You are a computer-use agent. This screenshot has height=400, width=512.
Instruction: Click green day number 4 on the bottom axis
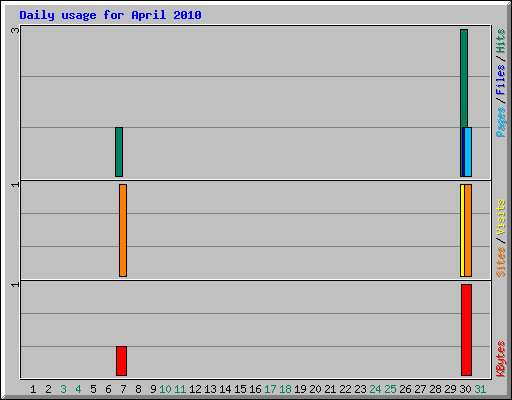click(78, 389)
